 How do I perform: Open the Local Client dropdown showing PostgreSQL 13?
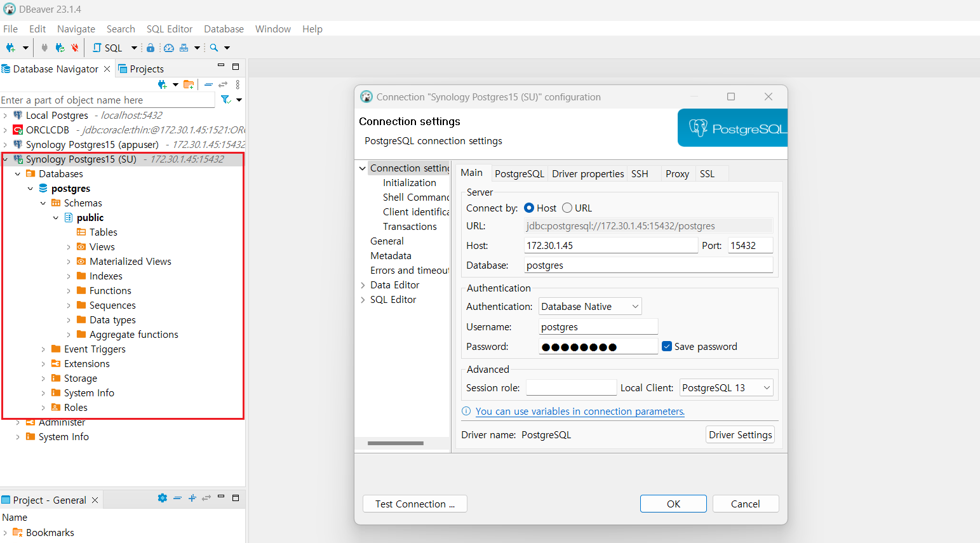(x=727, y=388)
